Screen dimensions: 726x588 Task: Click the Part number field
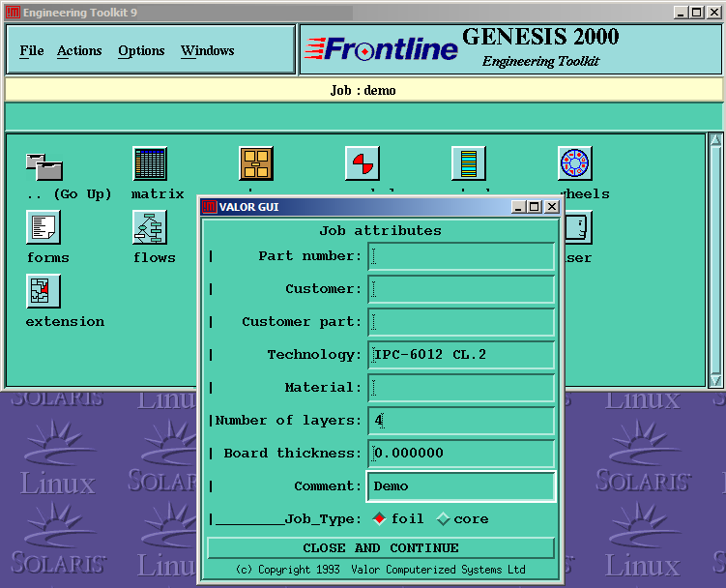[461, 256]
